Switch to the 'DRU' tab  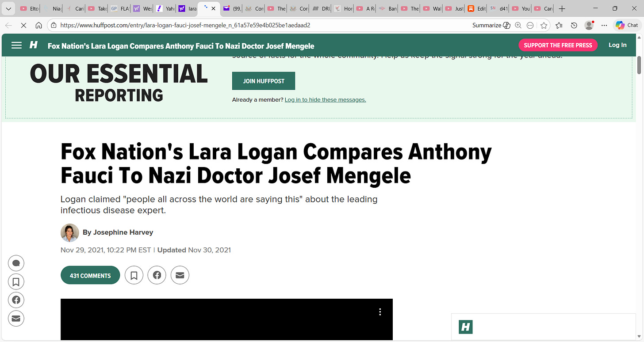click(x=322, y=8)
